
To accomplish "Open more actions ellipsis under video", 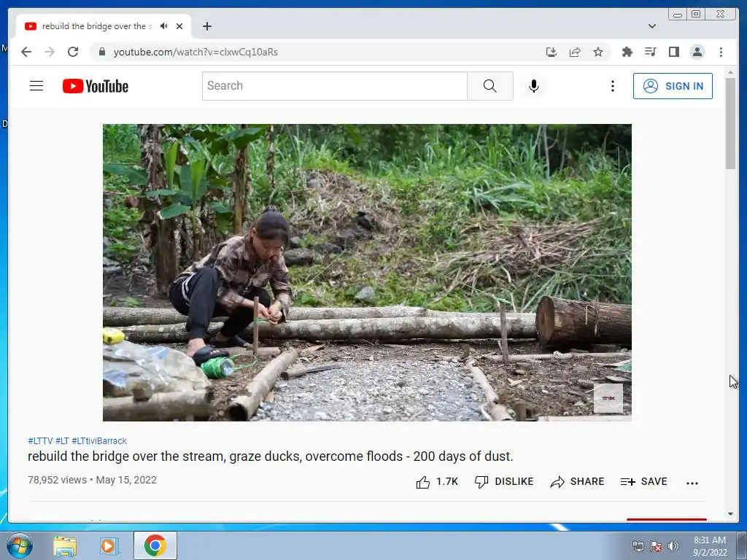I will click(692, 483).
